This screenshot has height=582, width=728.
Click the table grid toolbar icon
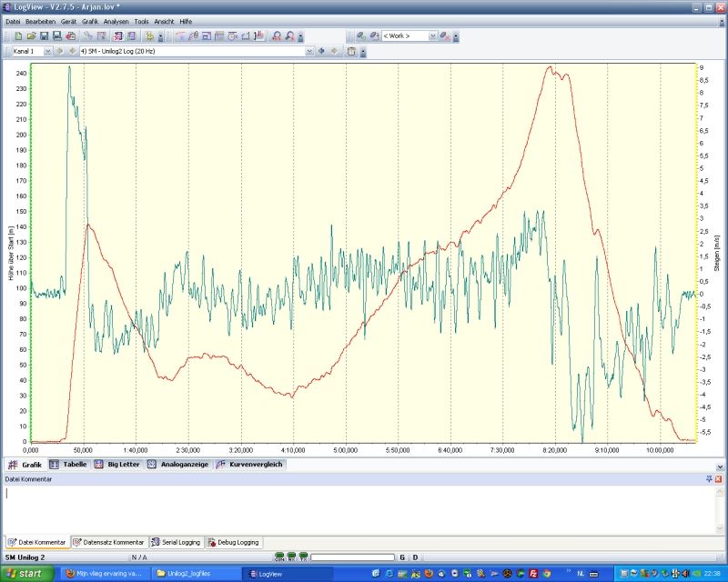click(x=219, y=36)
